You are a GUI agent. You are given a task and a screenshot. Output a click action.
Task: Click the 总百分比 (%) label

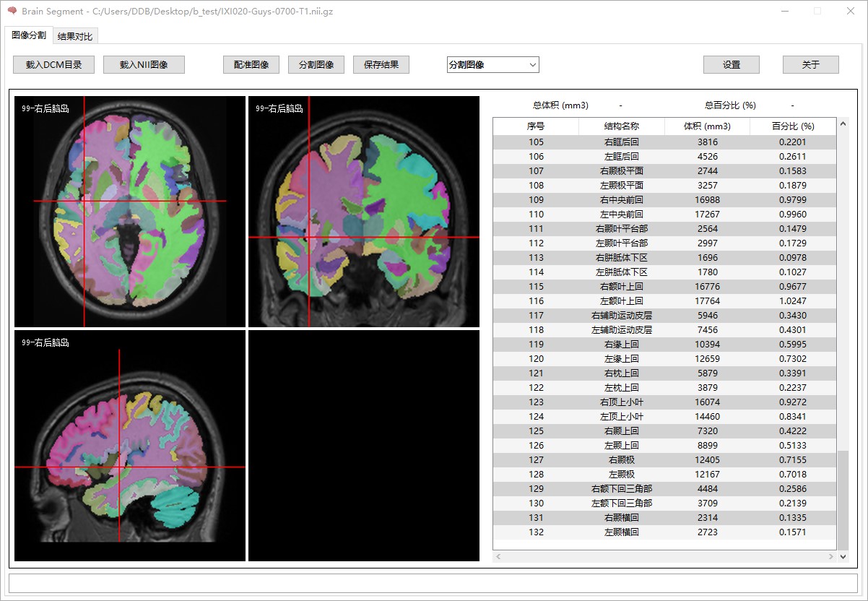point(730,105)
